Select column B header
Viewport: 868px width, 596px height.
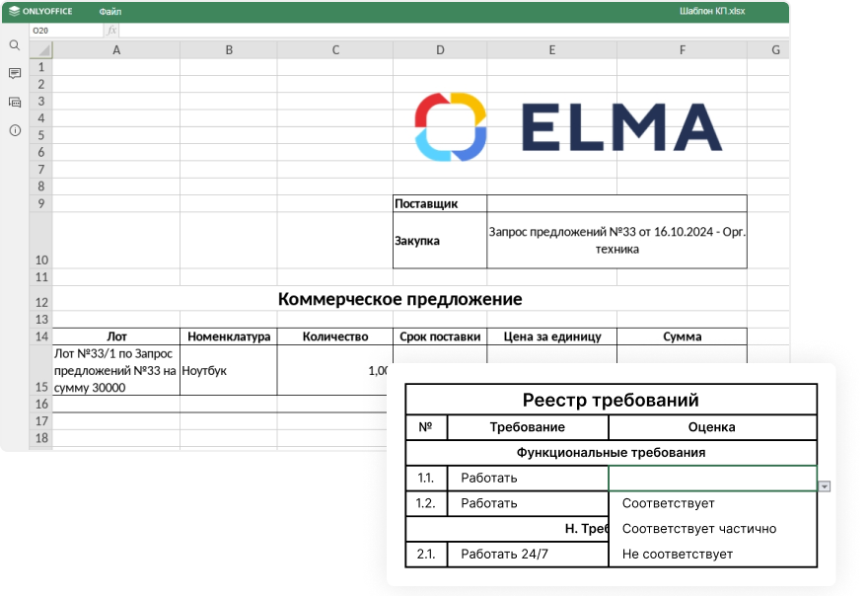point(229,50)
